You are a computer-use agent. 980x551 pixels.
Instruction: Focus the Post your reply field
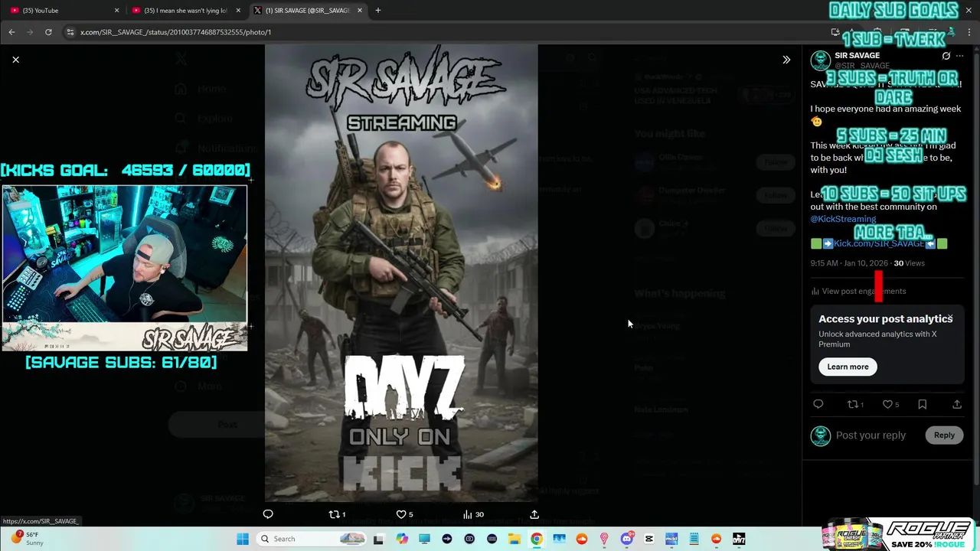pyautogui.click(x=871, y=435)
